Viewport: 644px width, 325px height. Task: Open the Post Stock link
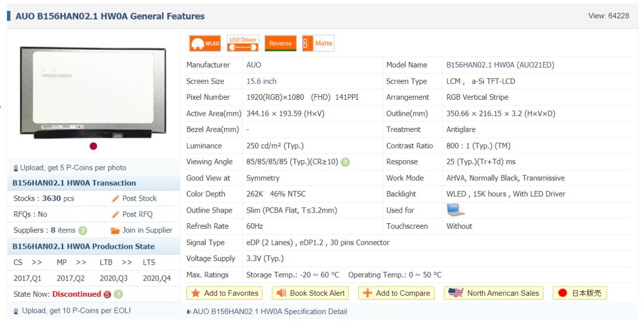pyautogui.click(x=139, y=199)
